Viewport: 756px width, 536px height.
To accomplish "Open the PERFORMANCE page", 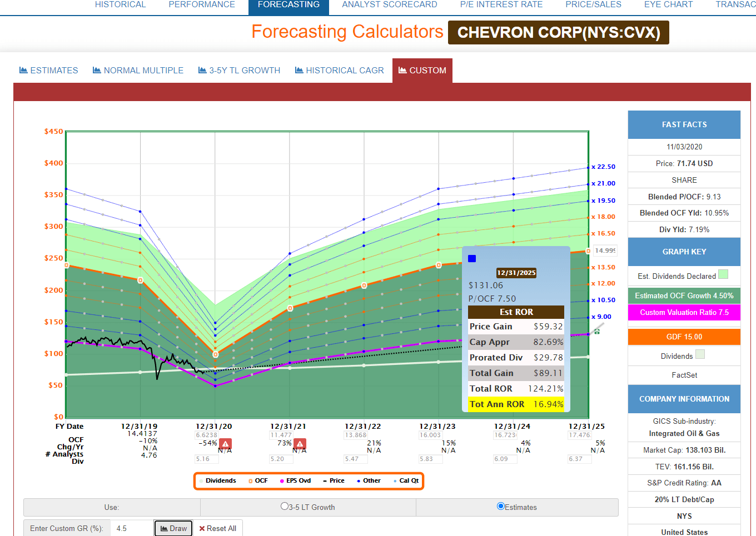I will click(x=202, y=4).
